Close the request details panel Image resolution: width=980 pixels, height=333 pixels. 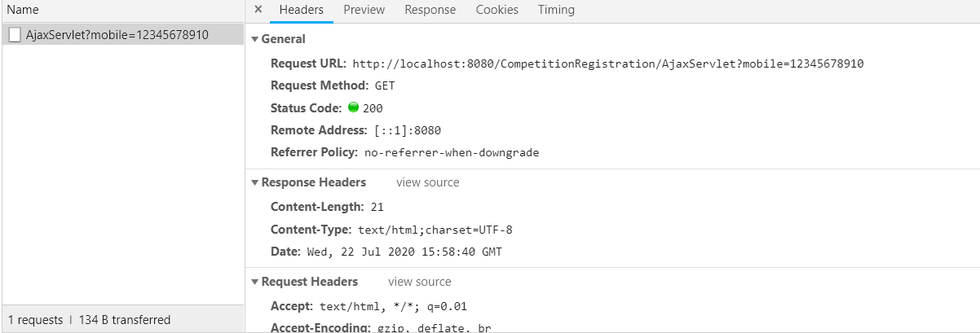258,10
